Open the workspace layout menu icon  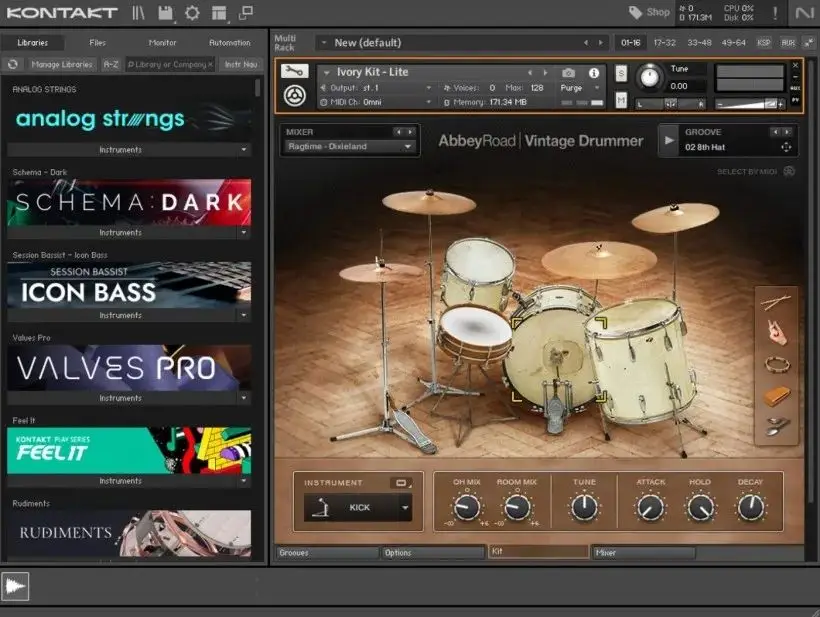[219, 13]
